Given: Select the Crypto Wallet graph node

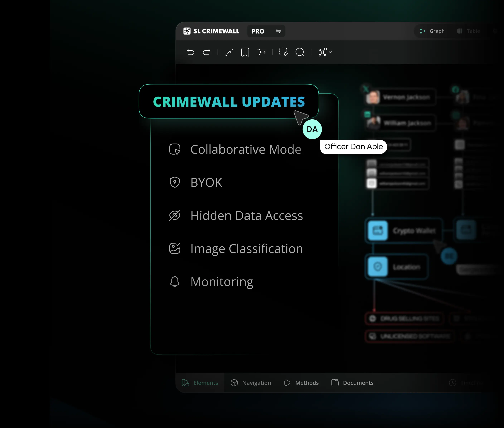Looking at the screenshot, I should pos(404,230).
